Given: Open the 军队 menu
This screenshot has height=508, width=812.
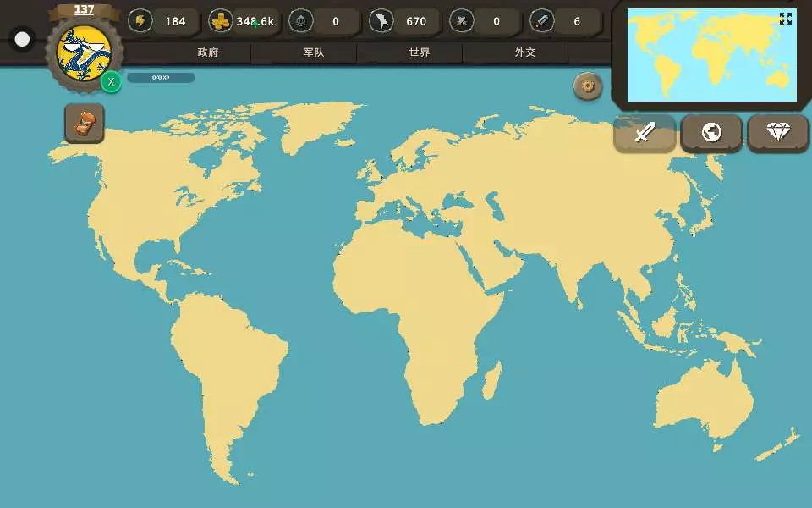Looking at the screenshot, I should click(313, 52).
